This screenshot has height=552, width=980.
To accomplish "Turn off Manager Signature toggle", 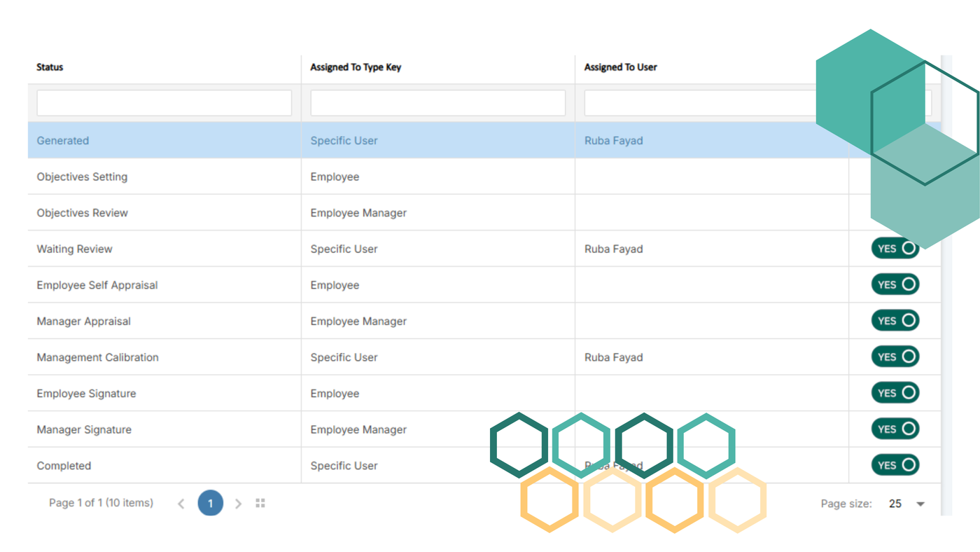I will pyautogui.click(x=895, y=429).
